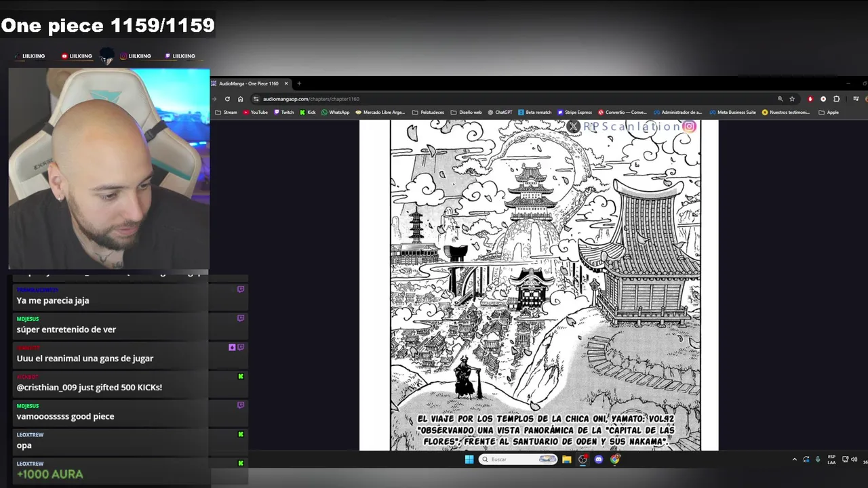Open the Windows Start menu
Image resolution: width=868 pixels, height=488 pixels.
469,459
